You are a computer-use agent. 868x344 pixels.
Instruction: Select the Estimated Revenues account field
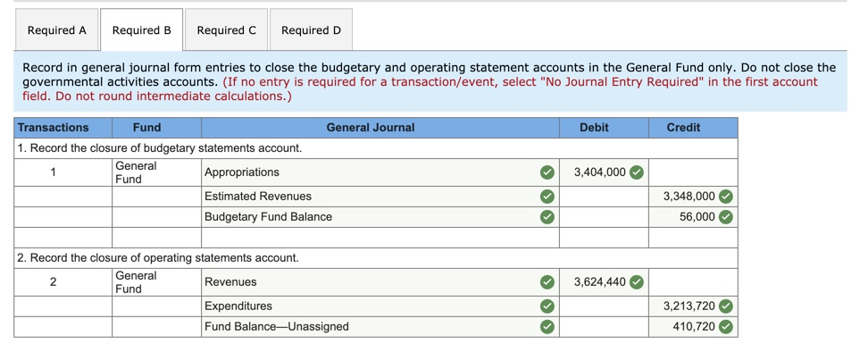tap(380, 197)
